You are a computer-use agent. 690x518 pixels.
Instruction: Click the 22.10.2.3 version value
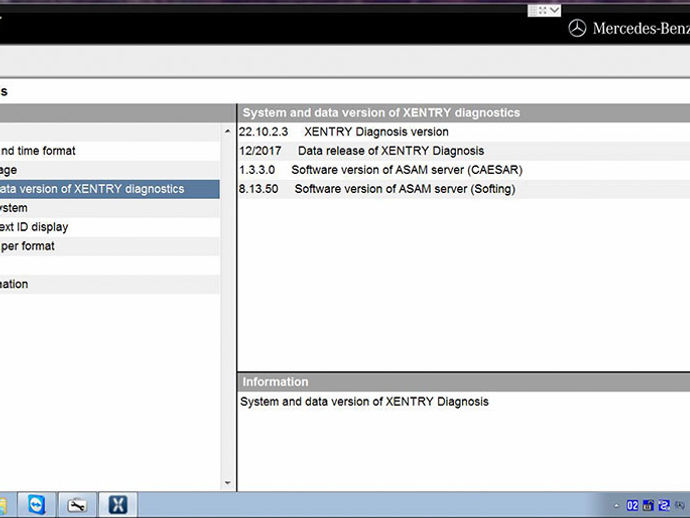pos(264,132)
